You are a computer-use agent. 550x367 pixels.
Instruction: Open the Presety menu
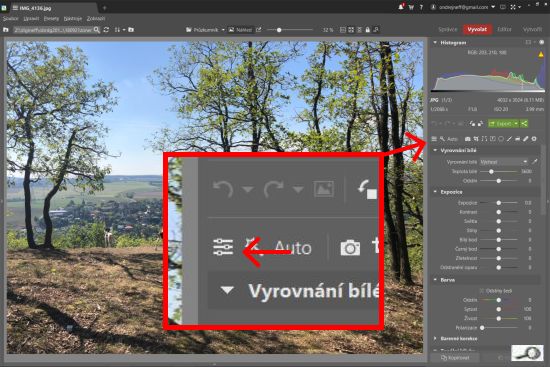[51, 18]
